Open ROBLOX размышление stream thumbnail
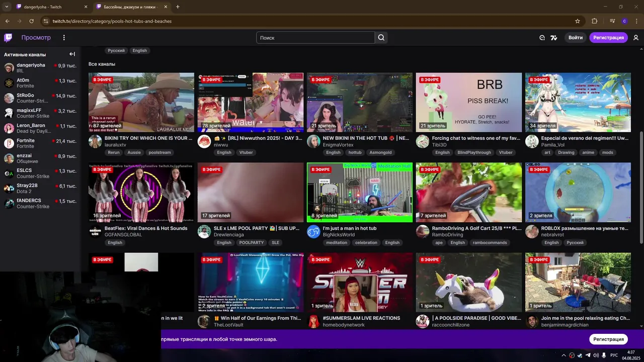 [x=578, y=192]
